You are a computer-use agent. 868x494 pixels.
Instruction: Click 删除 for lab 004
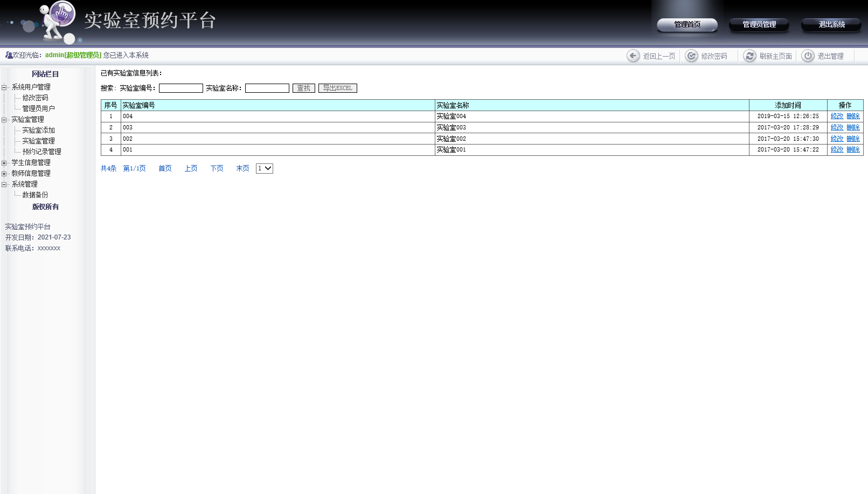pos(853,116)
